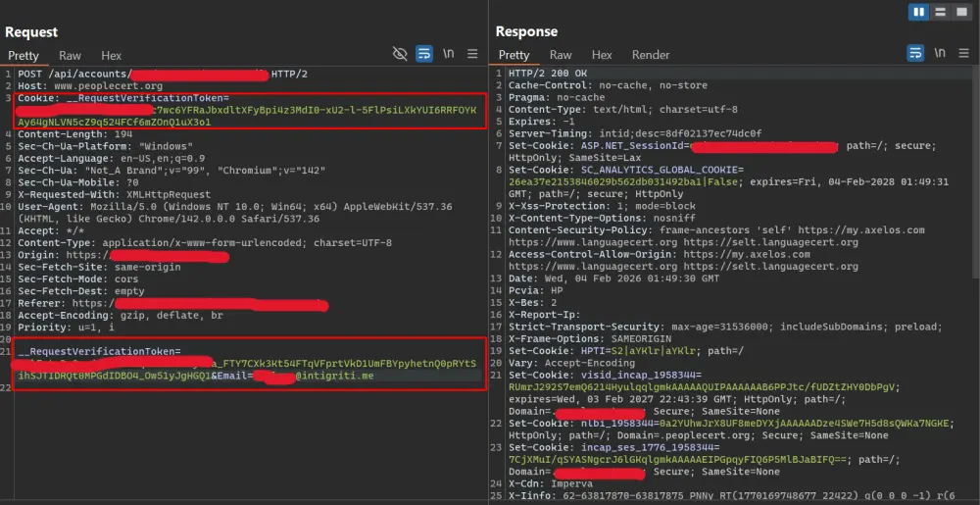Click 'Cookie: __RequestVerificationToken=' header line
980x505 pixels.
(123, 98)
